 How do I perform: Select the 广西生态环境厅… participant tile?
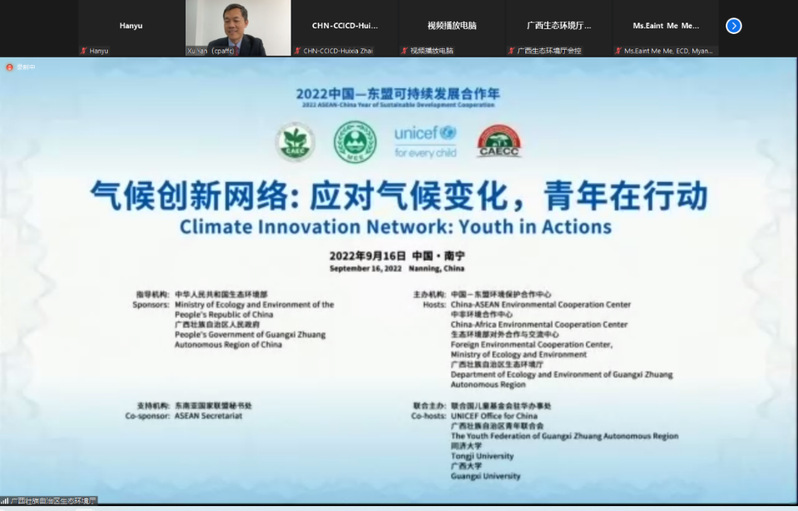(559, 28)
